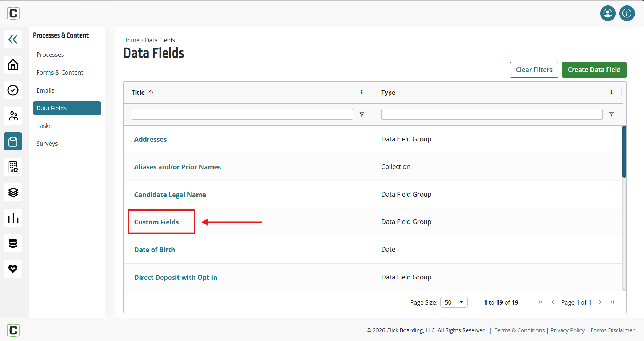Open the Forms Disclaimer link
Screen dimensions: 644x341
pyautogui.click(x=612, y=330)
